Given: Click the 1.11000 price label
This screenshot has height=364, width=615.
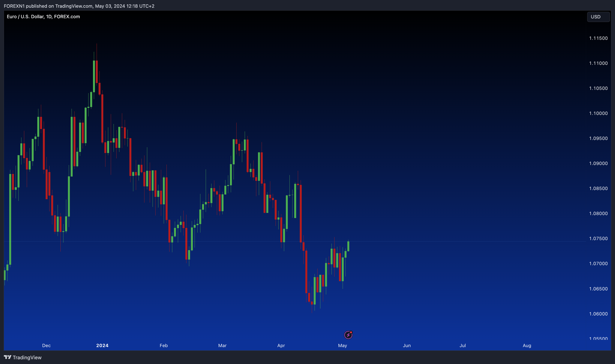Looking at the screenshot, I should point(598,63).
